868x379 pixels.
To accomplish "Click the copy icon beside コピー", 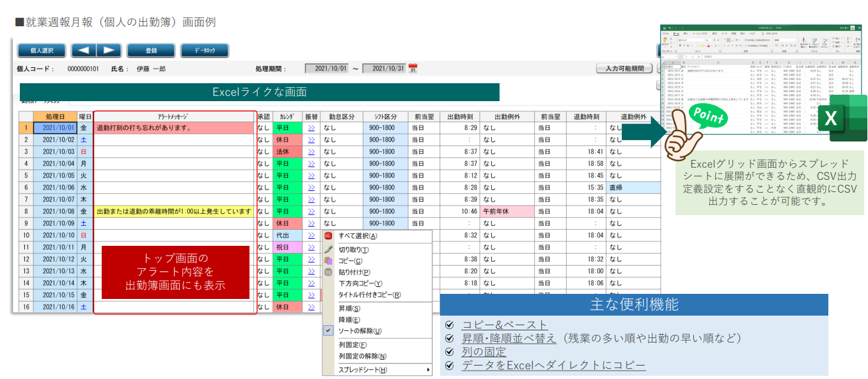I will (x=329, y=261).
